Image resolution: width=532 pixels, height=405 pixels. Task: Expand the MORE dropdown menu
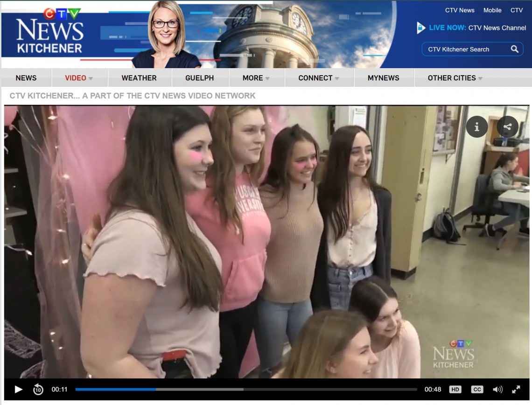point(256,78)
